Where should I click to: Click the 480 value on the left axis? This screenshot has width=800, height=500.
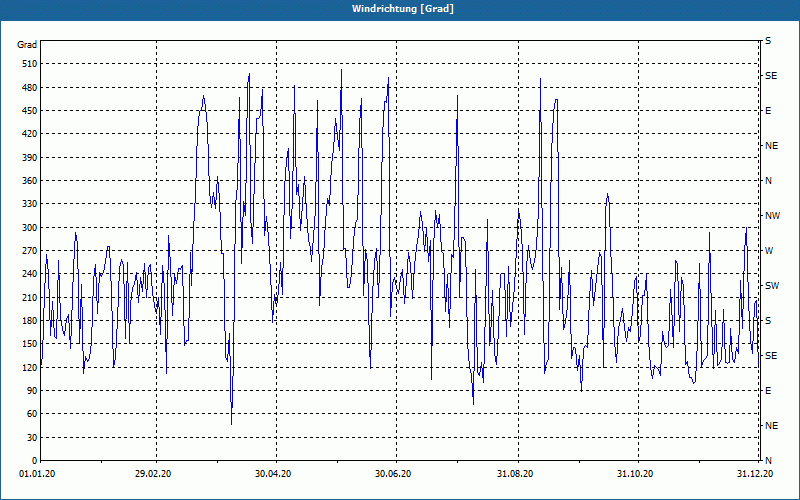[31, 88]
